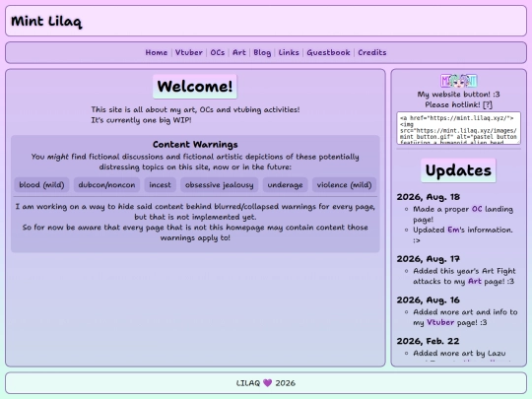Visit the Links page from navbar

click(x=289, y=52)
